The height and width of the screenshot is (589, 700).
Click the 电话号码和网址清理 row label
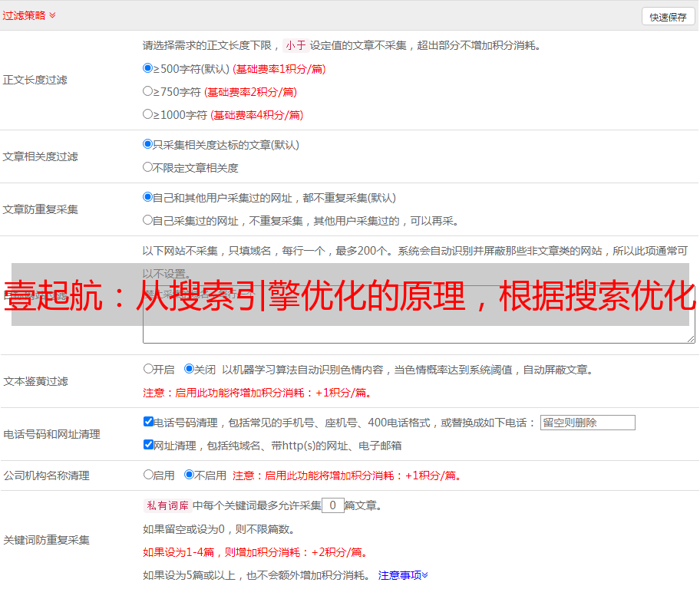51,434
